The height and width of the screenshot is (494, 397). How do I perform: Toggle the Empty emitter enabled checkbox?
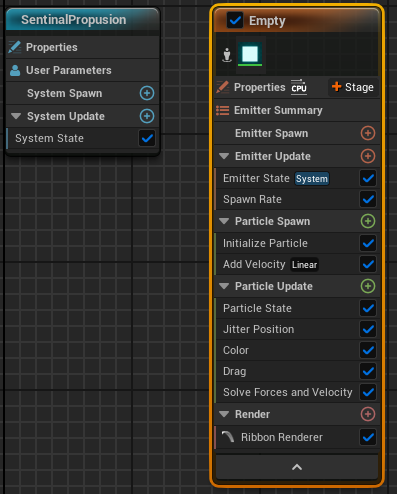[x=235, y=20]
